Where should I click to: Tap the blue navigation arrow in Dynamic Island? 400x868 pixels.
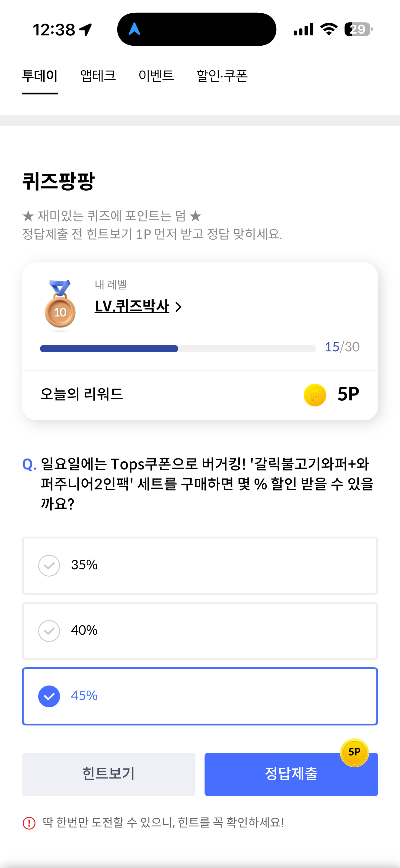point(134,29)
